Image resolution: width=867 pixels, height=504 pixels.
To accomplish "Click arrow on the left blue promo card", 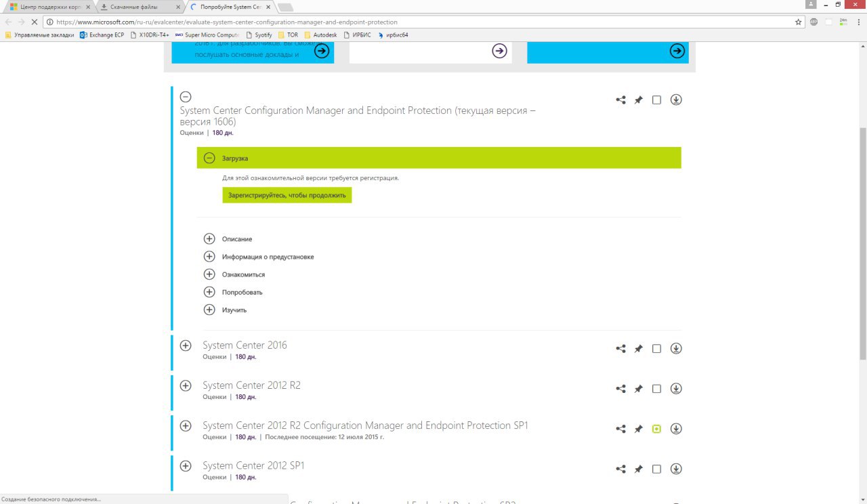I will click(x=322, y=51).
